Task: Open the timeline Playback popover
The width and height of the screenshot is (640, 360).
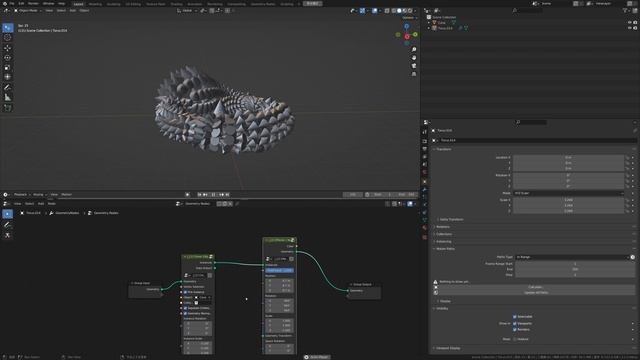Action: (21, 195)
